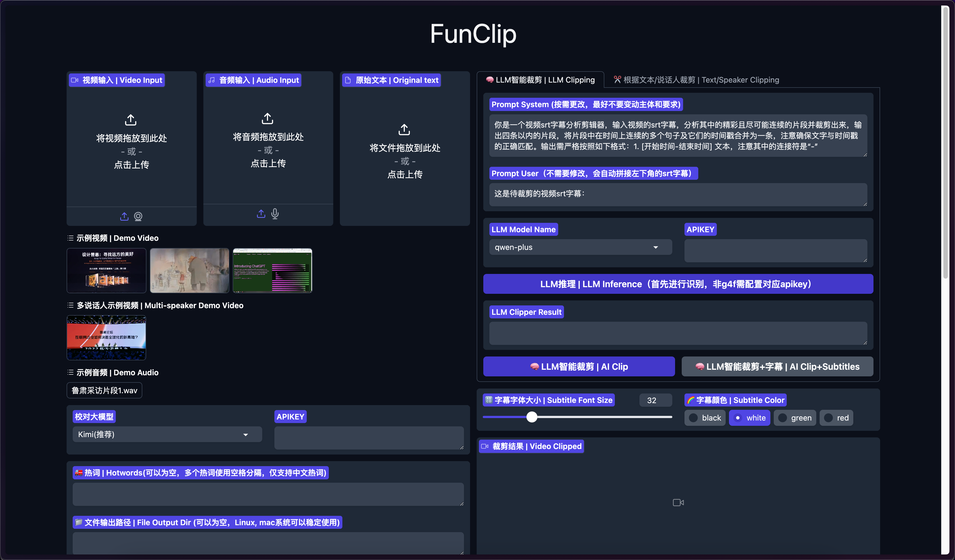Click the Subtitle Font Size slider handle
955x560 pixels.
(x=532, y=417)
